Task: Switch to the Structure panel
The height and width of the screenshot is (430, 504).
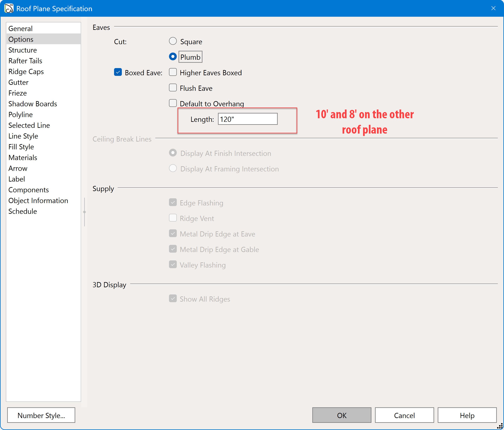Action: click(23, 50)
